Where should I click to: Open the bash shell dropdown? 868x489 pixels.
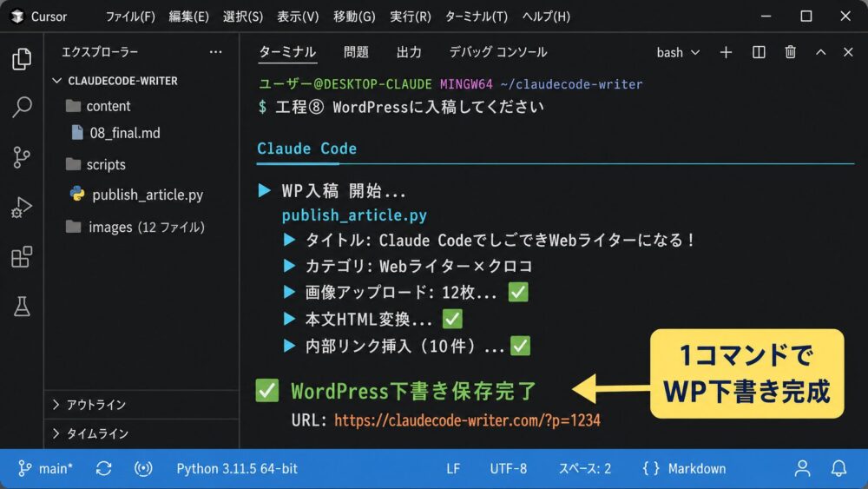pos(678,52)
